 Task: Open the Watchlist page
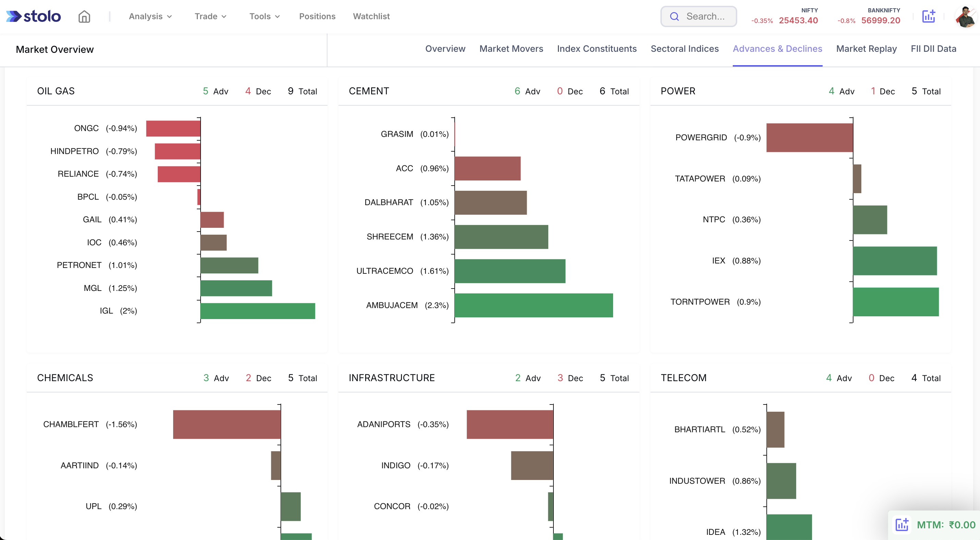[x=371, y=16]
